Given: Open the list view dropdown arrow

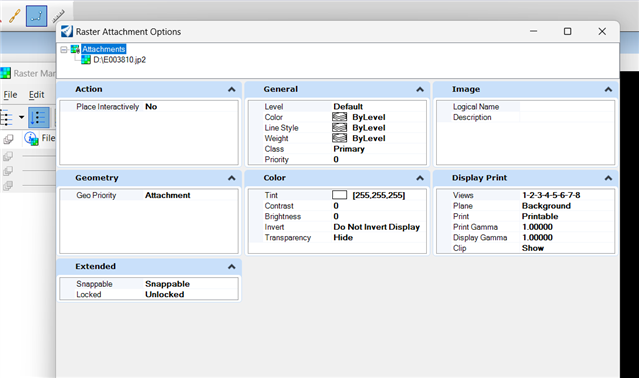Looking at the screenshot, I should tap(22, 117).
